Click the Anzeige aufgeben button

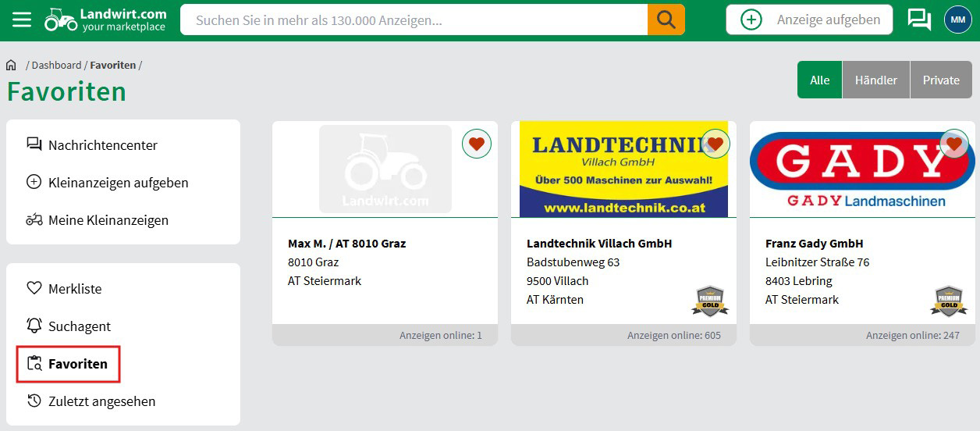coord(809,20)
